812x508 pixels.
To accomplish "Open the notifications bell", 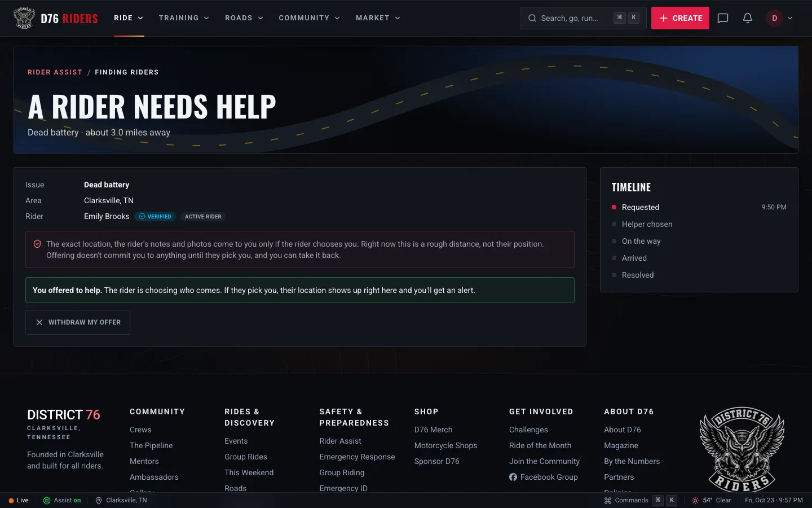I will tap(748, 18).
